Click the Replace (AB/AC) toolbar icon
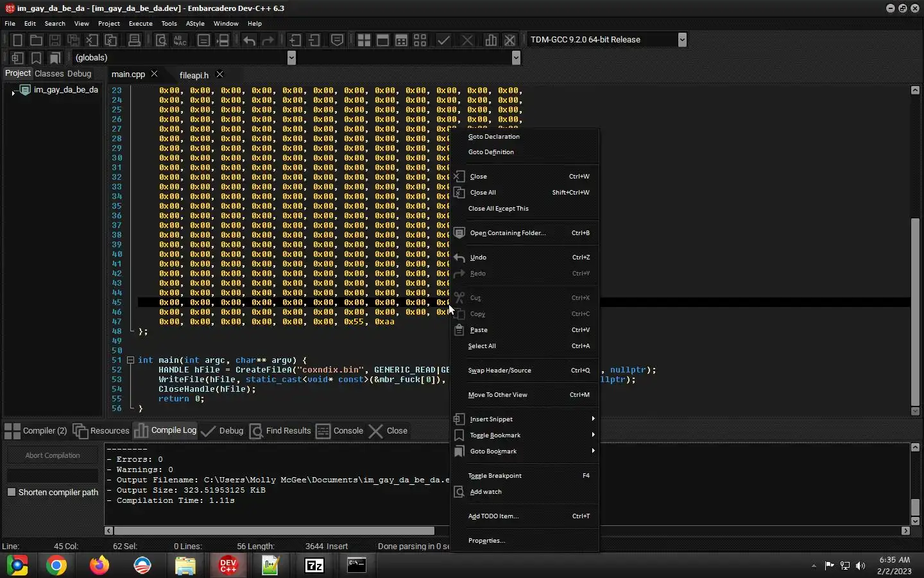Image resolution: width=924 pixels, height=578 pixels. coord(180,40)
